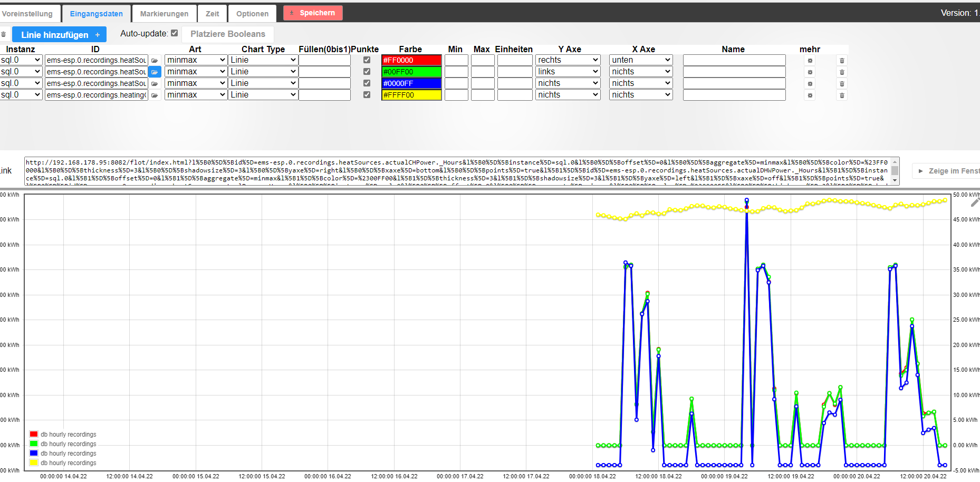Delete the blue #0000FF line row
Screen dimensions: 980x482
(x=842, y=84)
